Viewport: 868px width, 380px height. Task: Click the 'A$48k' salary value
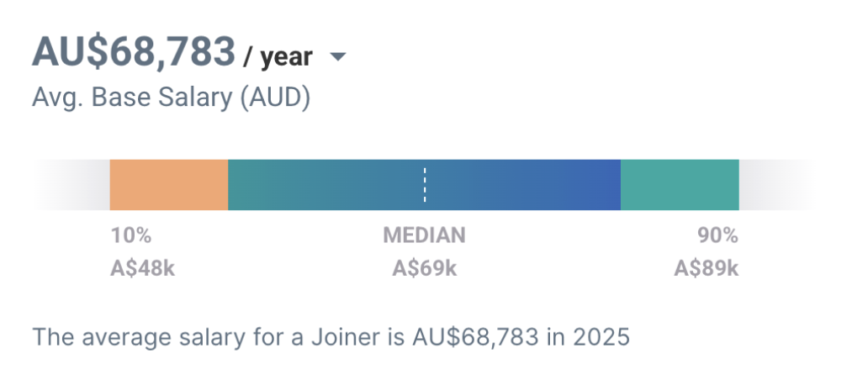coord(143,269)
